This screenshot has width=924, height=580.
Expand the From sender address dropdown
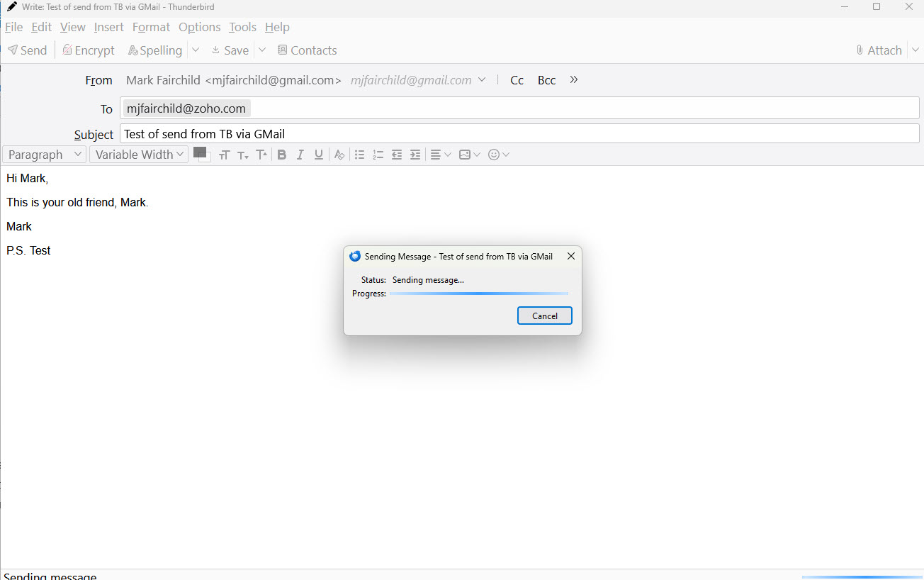[482, 80]
